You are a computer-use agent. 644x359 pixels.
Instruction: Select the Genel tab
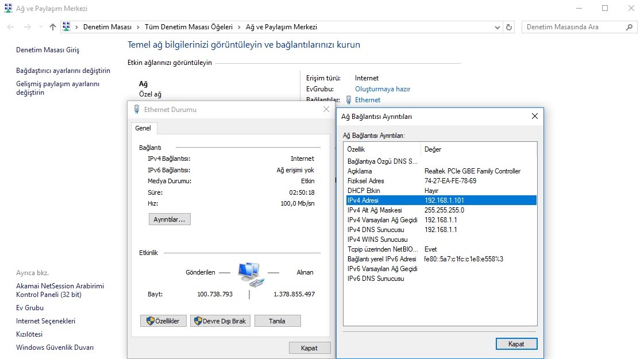tap(143, 128)
